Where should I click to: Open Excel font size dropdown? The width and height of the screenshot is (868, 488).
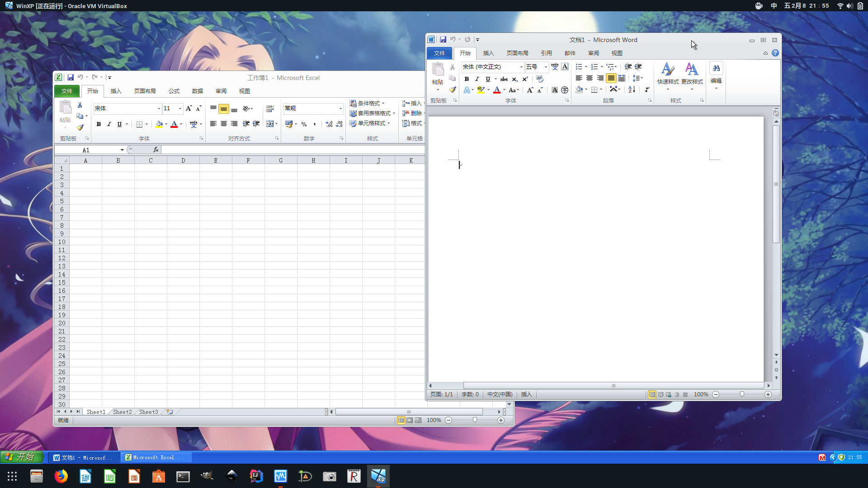180,108
